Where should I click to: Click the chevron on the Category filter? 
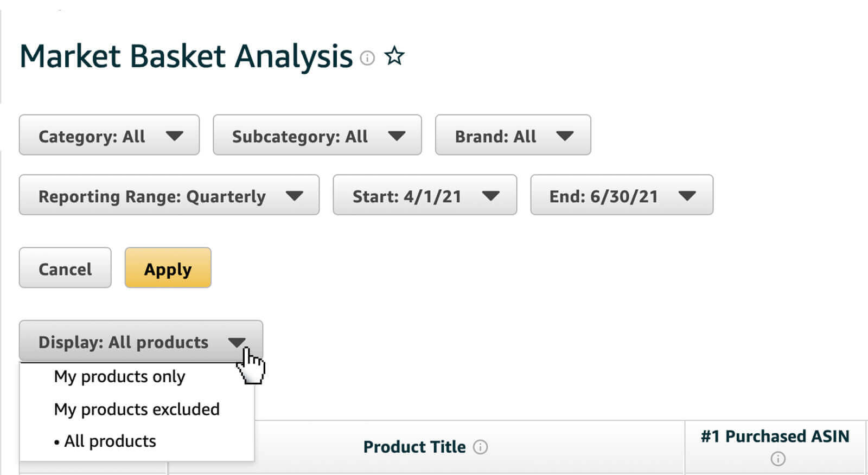pos(175,136)
